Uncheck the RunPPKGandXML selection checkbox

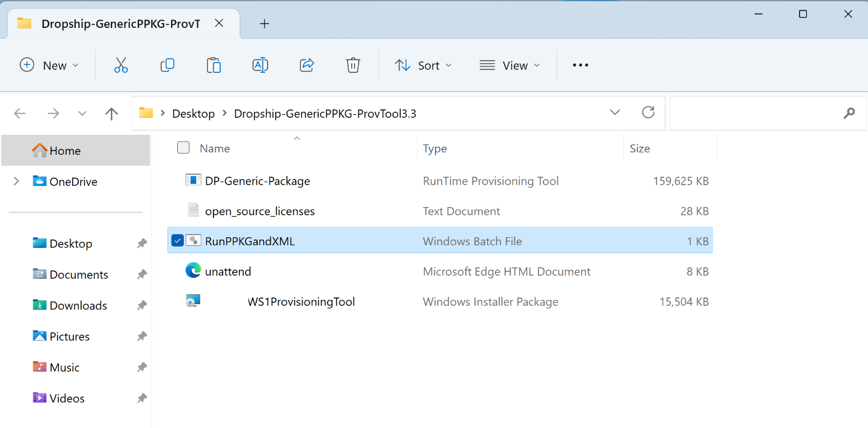[177, 240]
